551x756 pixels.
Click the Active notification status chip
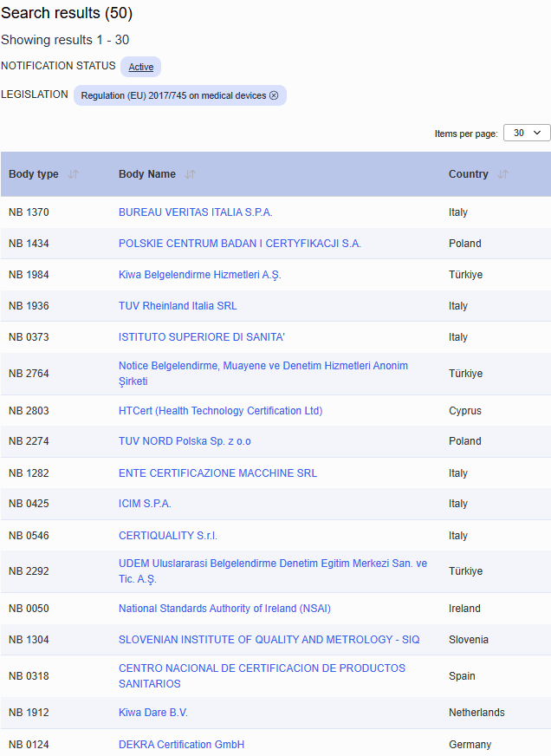tap(140, 67)
